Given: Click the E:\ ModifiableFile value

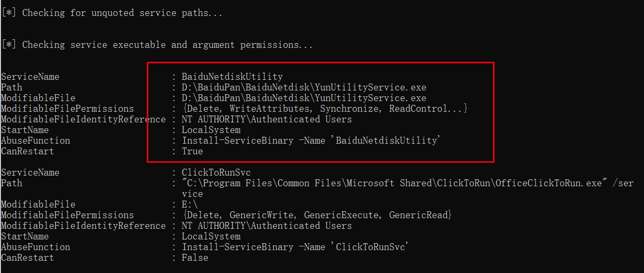Looking at the screenshot, I should click(190, 204).
